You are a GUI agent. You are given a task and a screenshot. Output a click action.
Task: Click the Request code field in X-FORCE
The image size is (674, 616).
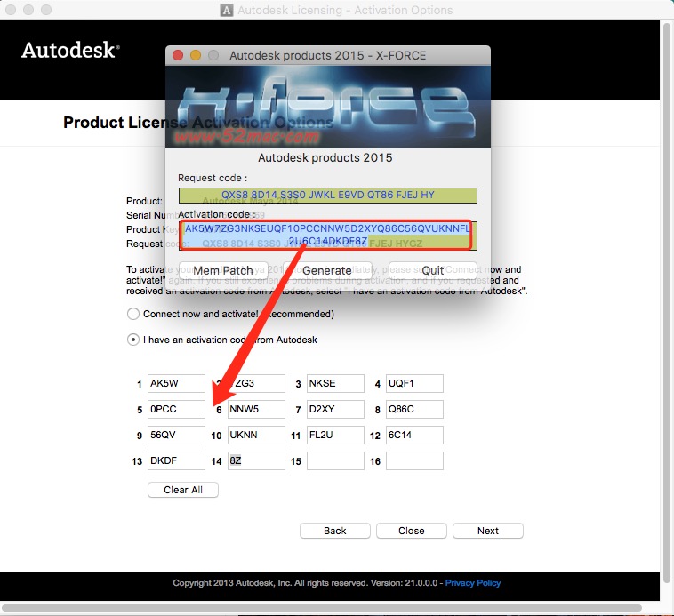point(328,196)
